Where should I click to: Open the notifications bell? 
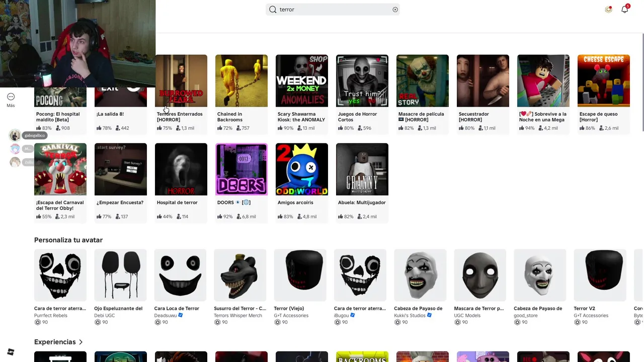coord(625,9)
